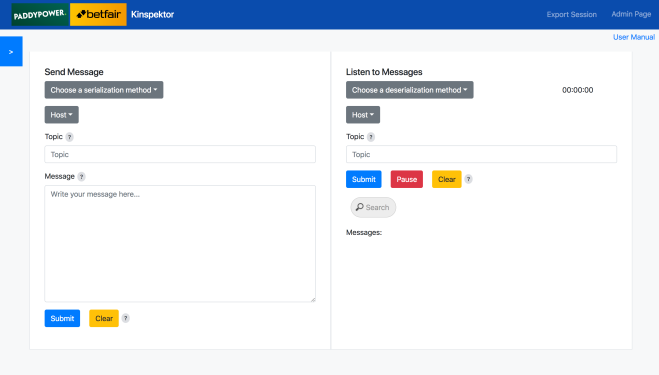The width and height of the screenshot is (659, 375).
Task: Click help icon beside Message label
Action: 82,177
